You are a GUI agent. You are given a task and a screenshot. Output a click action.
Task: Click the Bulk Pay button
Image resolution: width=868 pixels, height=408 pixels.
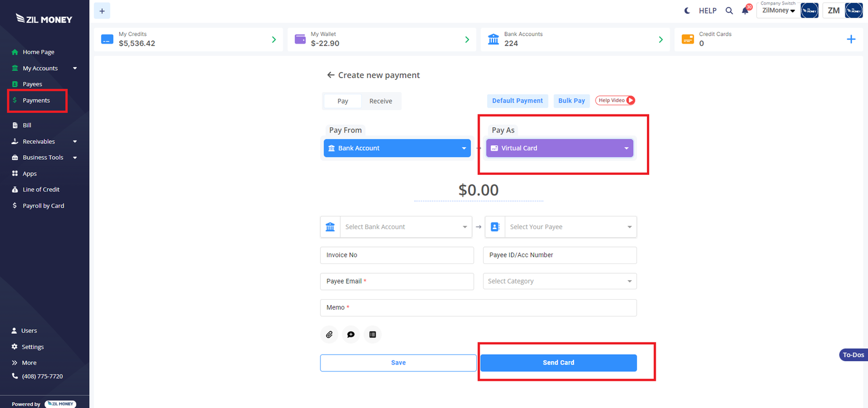point(572,101)
